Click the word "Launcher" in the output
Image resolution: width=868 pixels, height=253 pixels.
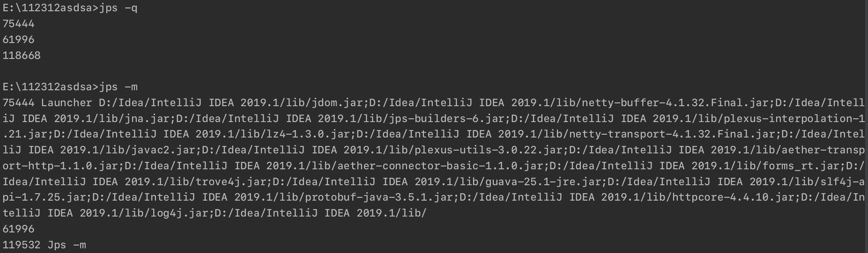coord(67,103)
